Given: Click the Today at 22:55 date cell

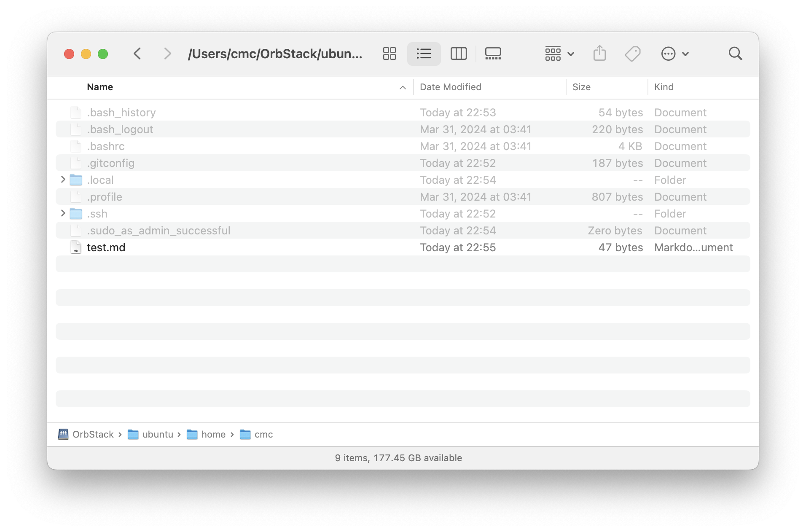Looking at the screenshot, I should point(458,247).
